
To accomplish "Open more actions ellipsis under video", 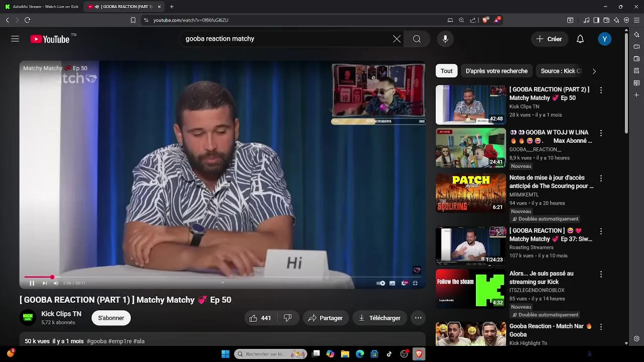I will [x=418, y=318].
